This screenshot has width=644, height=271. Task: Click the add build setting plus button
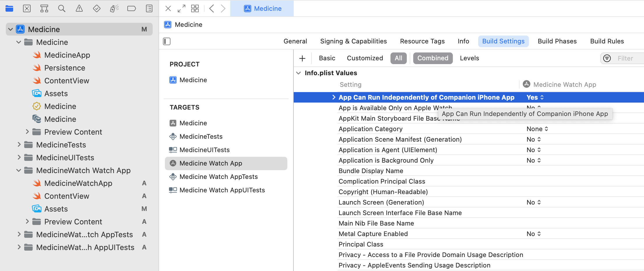302,58
